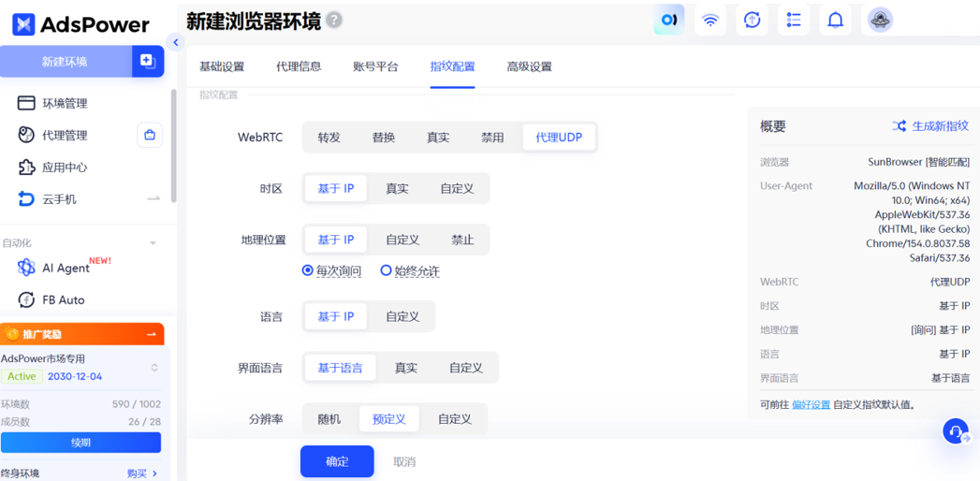Set 时区 to 真实

pyautogui.click(x=397, y=188)
